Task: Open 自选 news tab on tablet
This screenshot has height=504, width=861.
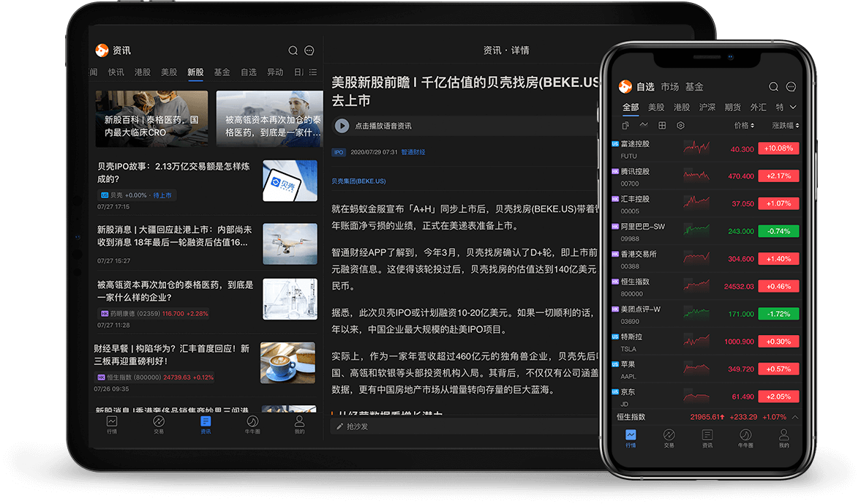Action: [x=249, y=72]
